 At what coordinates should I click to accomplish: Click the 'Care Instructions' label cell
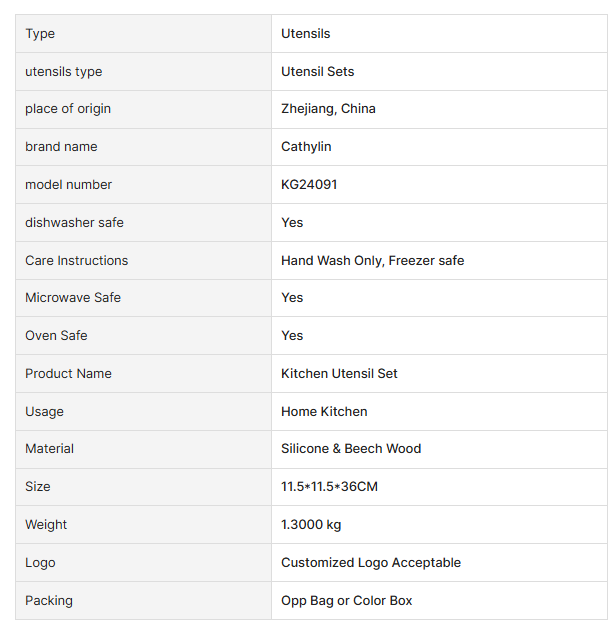77,261
